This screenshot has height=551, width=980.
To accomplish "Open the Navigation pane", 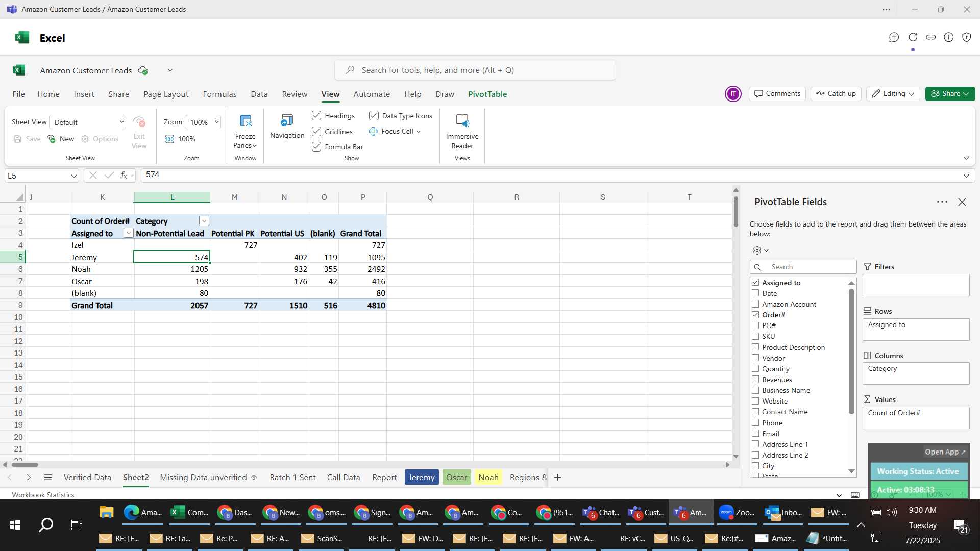I will pyautogui.click(x=287, y=127).
